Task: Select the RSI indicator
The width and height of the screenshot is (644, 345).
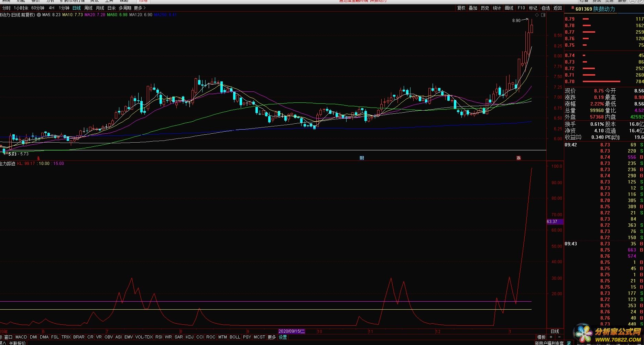Action: pyautogui.click(x=159, y=337)
